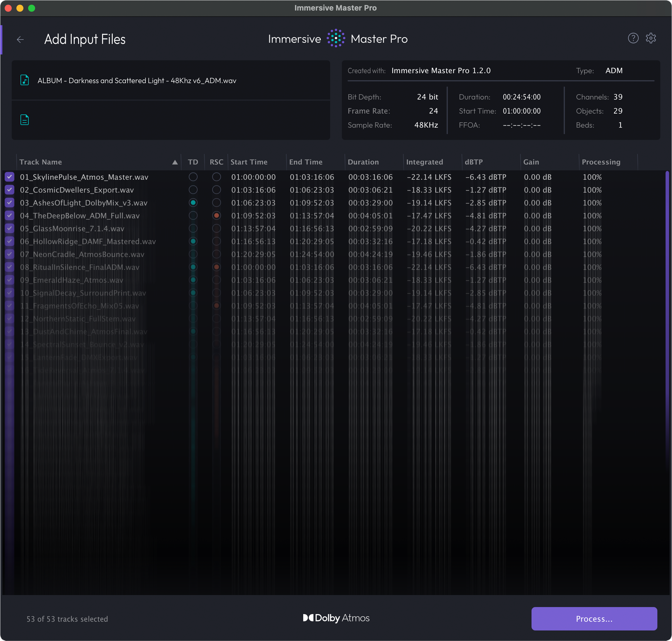Click -2.85 dBTP for 03_AshesOfLight_DolbyMix_v3.wav

coord(486,203)
